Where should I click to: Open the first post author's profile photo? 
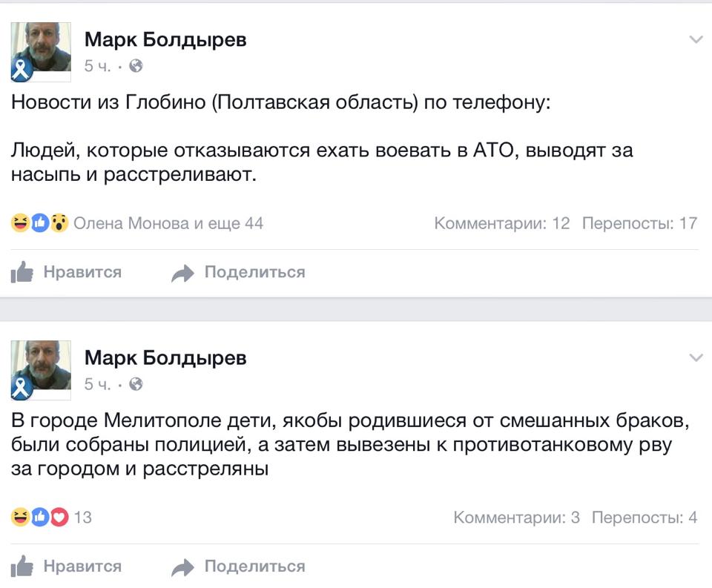tap(41, 51)
